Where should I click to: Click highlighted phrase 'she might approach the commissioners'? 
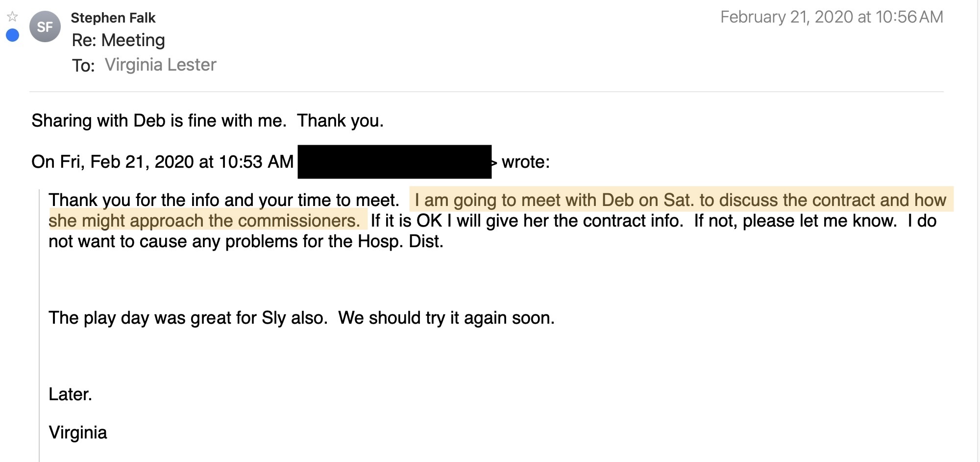point(204,221)
